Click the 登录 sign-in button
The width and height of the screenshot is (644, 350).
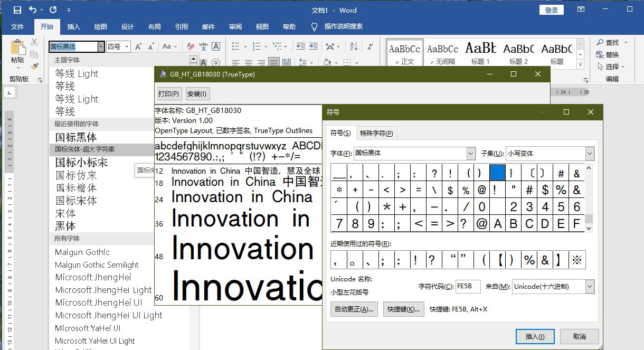pos(552,10)
